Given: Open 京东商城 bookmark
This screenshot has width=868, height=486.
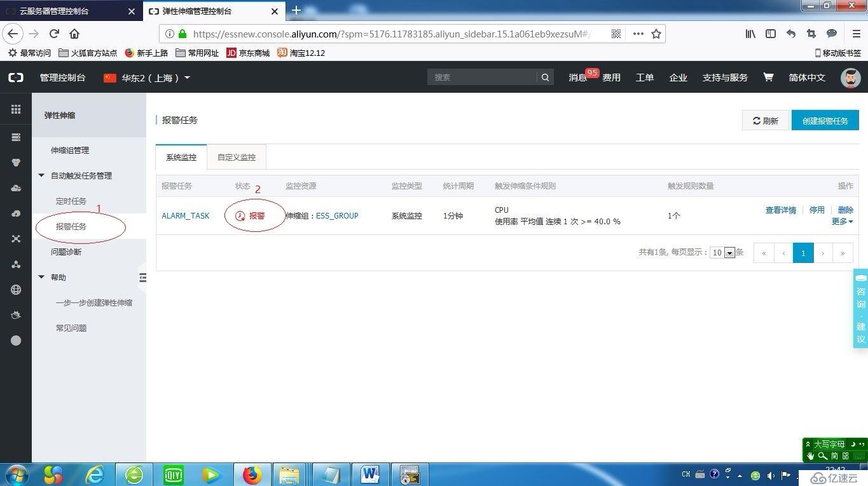Looking at the screenshot, I should (249, 53).
